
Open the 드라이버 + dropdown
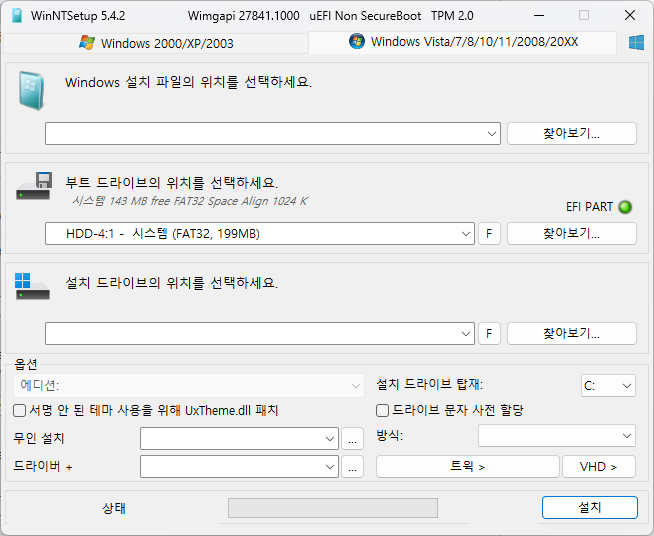[239, 466]
